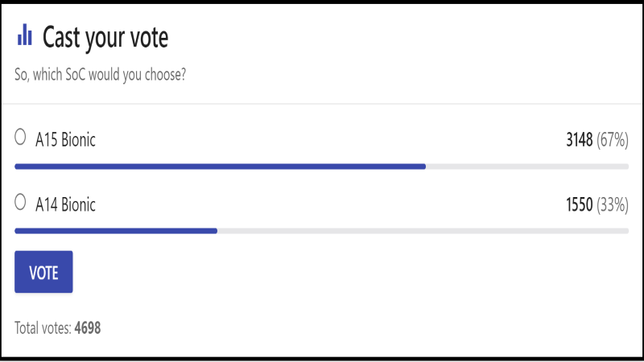Click the "Cast your vote" heading
This screenshot has height=362, width=644.
[105, 37]
